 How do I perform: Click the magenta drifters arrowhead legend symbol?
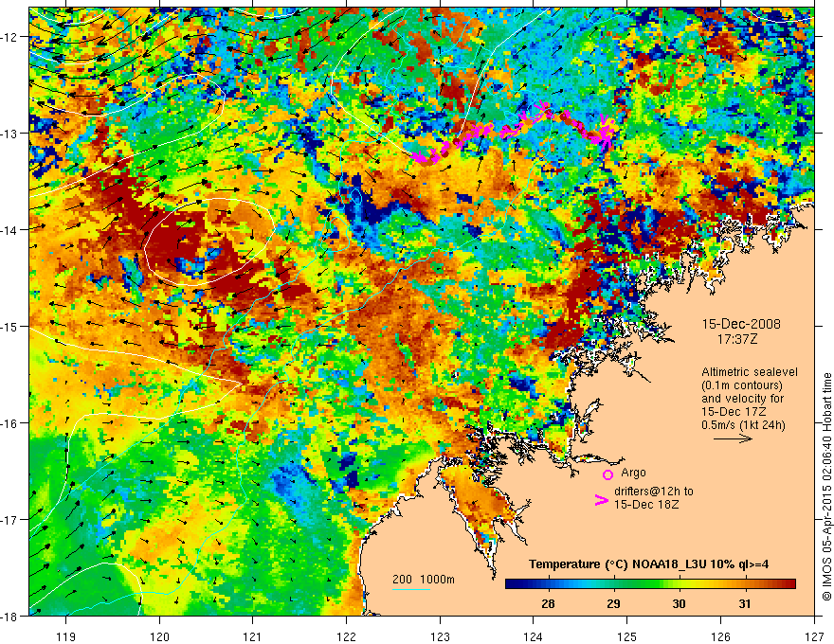point(601,499)
